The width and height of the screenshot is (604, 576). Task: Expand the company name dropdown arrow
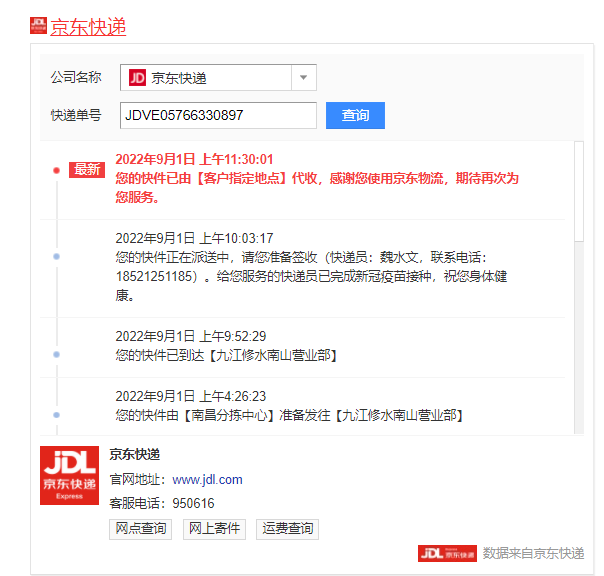[x=304, y=77]
